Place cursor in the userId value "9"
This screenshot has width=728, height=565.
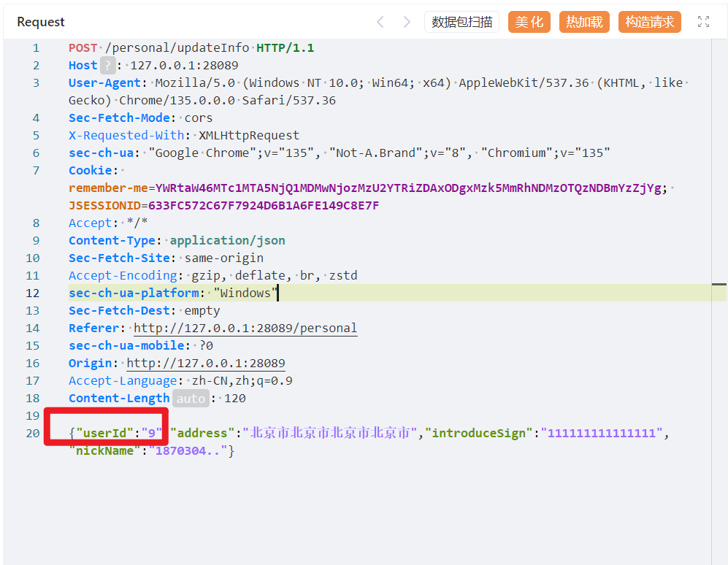click(x=153, y=434)
